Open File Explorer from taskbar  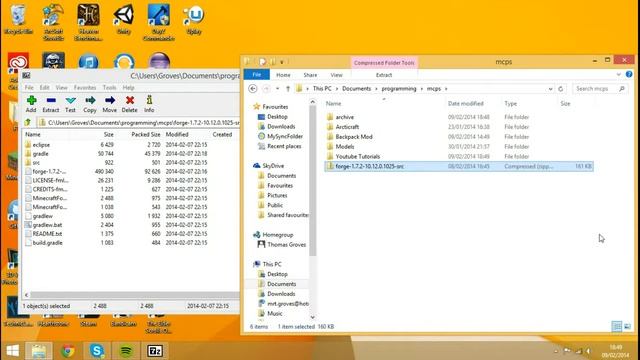point(39,351)
